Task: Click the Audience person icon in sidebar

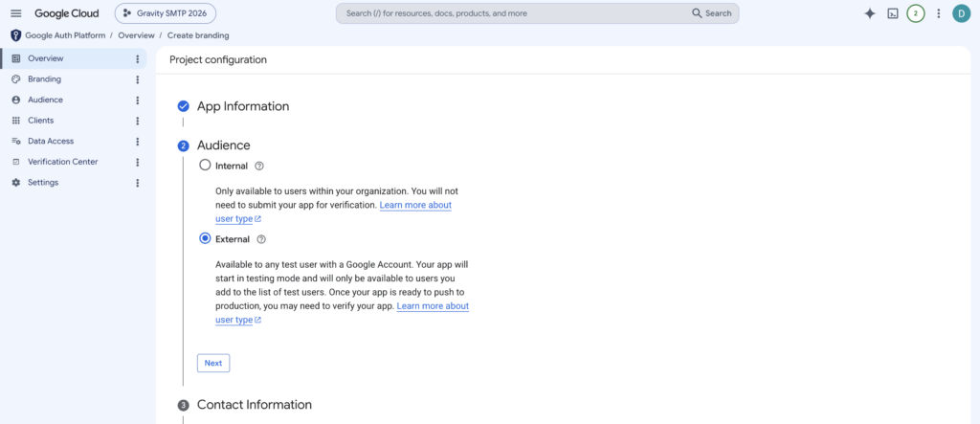Action: pos(16,100)
